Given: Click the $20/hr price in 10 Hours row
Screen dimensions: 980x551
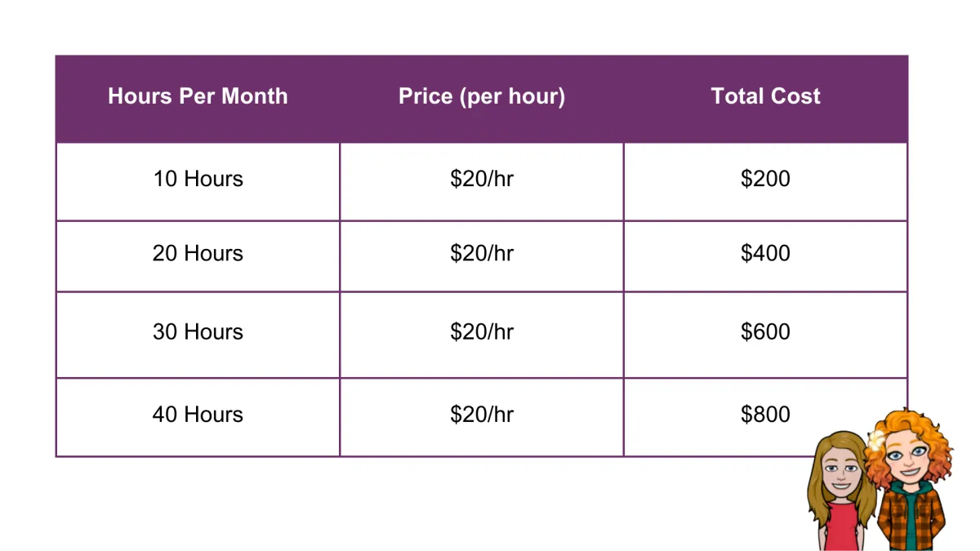Looking at the screenshot, I should point(482,181).
